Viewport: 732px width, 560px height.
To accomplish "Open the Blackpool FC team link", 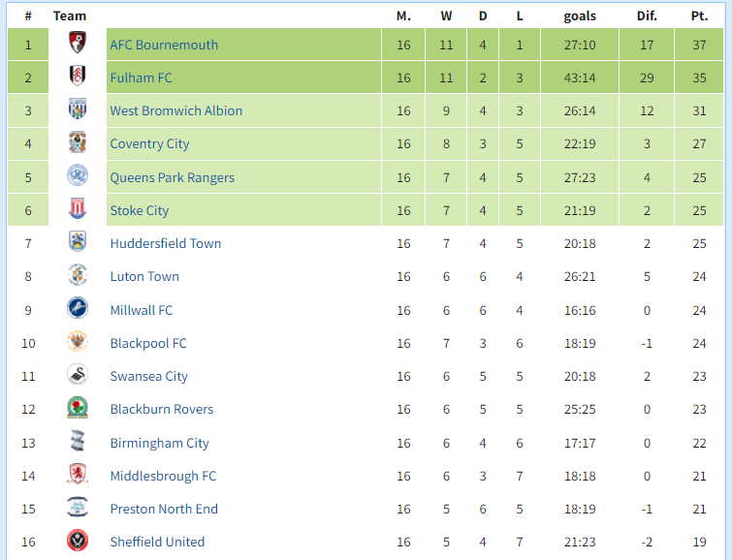I will point(148,344).
